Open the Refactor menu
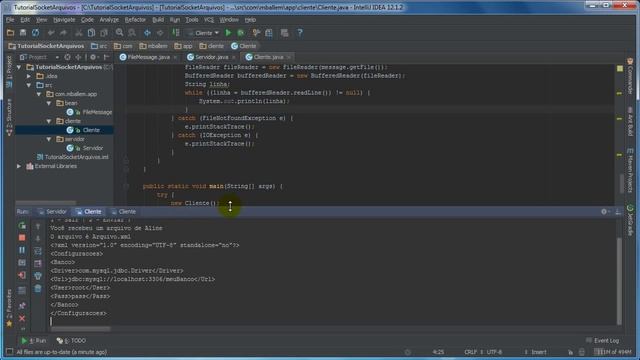 tap(135, 20)
